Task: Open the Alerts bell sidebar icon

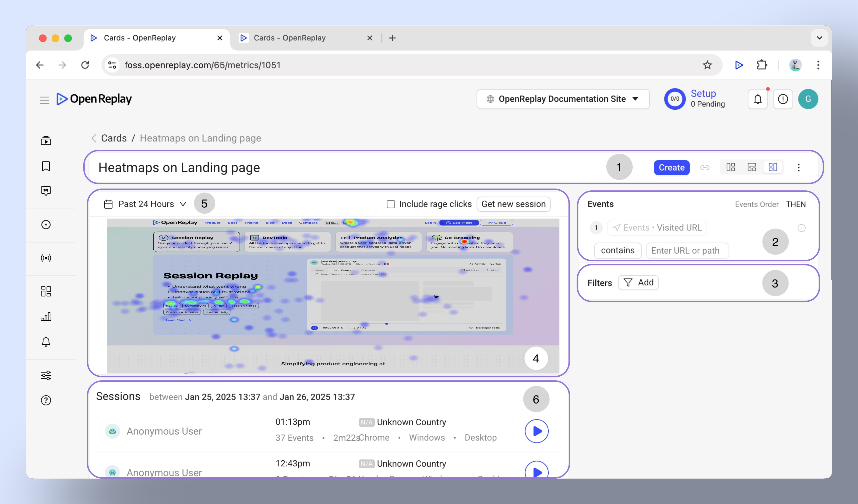Action: (x=46, y=342)
